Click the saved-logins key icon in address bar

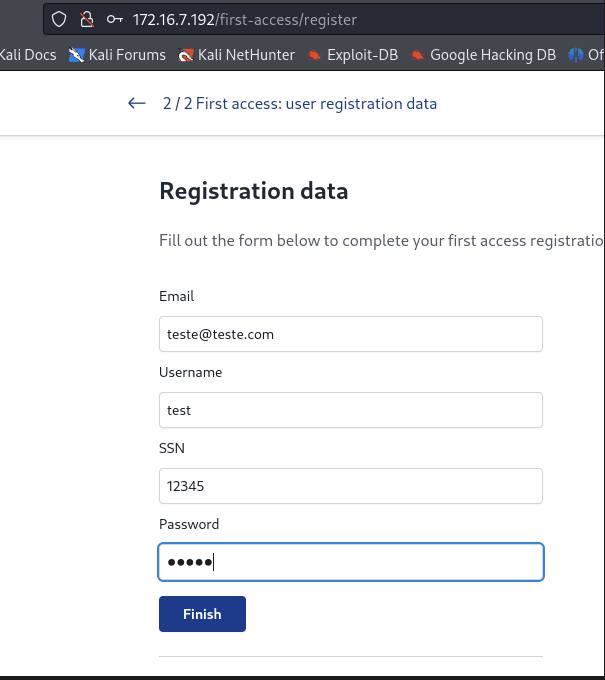coord(115,19)
